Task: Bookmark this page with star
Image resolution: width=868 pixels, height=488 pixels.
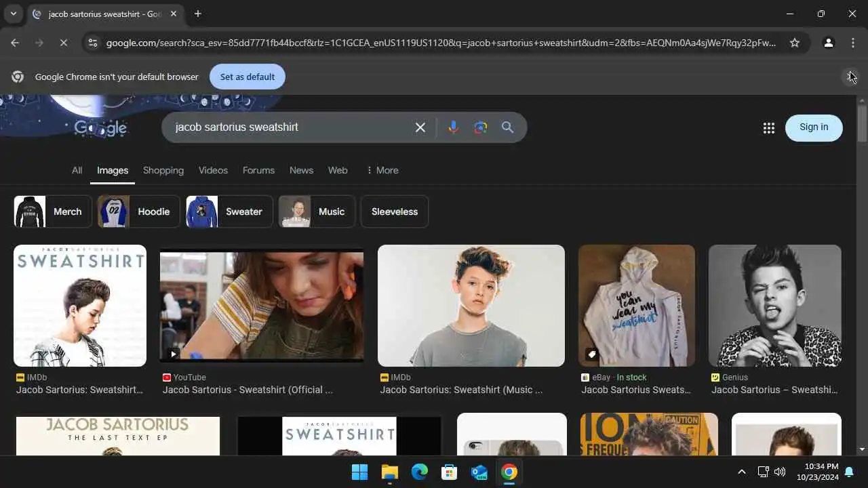Action: 795,43
